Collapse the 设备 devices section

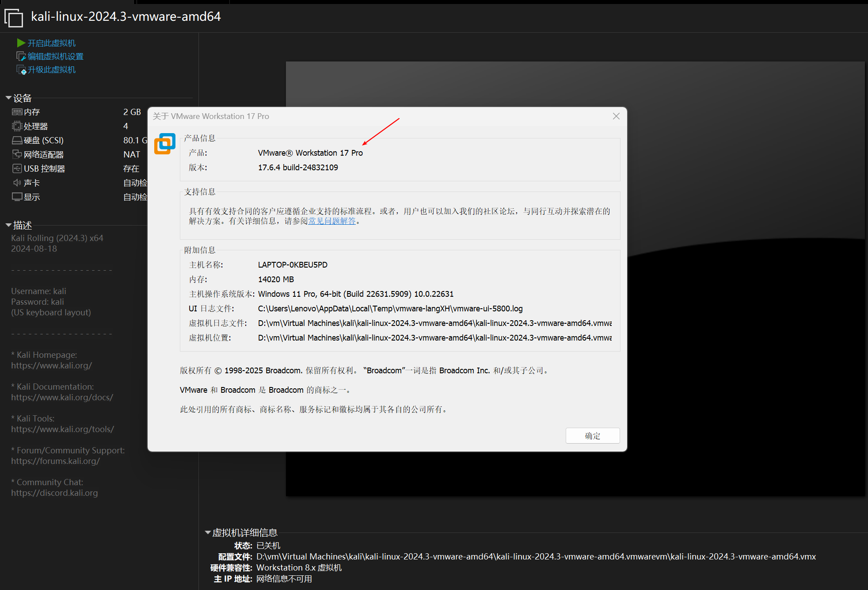click(8, 98)
